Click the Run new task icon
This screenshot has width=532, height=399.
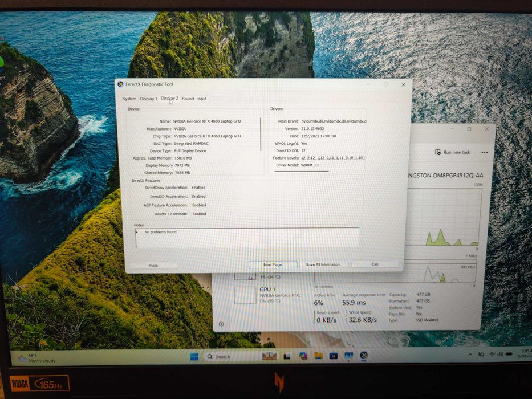pos(438,152)
